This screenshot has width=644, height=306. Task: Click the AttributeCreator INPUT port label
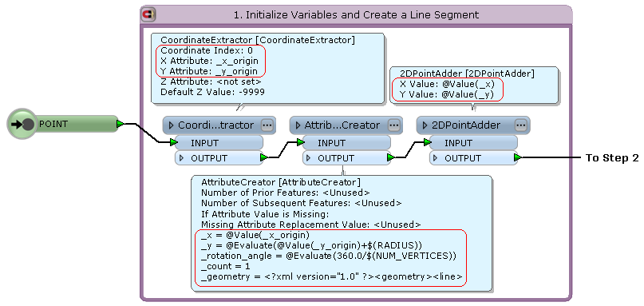tap(331, 143)
